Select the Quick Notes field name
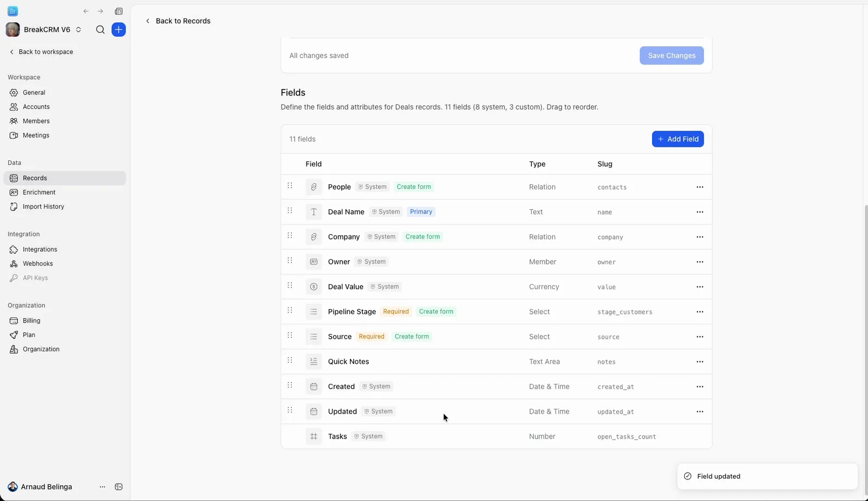Screen dimensions: 868x501 348,362
